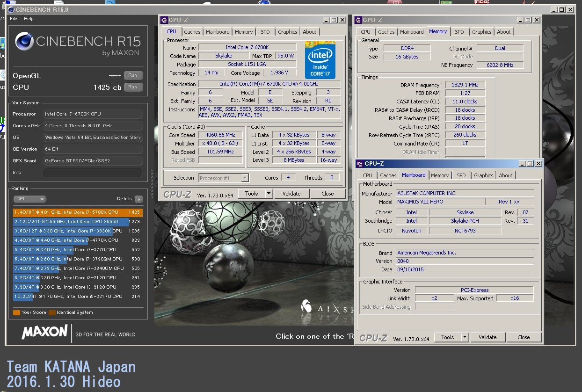Click the CPU-Z icon in Memory window title
Viewport: 582px width, 392px height.
[x=358, y=20]
